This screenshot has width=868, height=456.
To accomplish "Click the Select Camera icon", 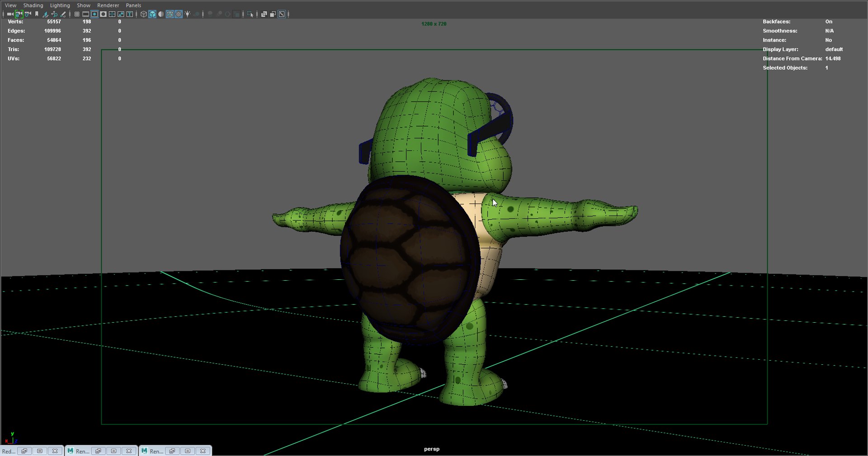I will (10, 14).
